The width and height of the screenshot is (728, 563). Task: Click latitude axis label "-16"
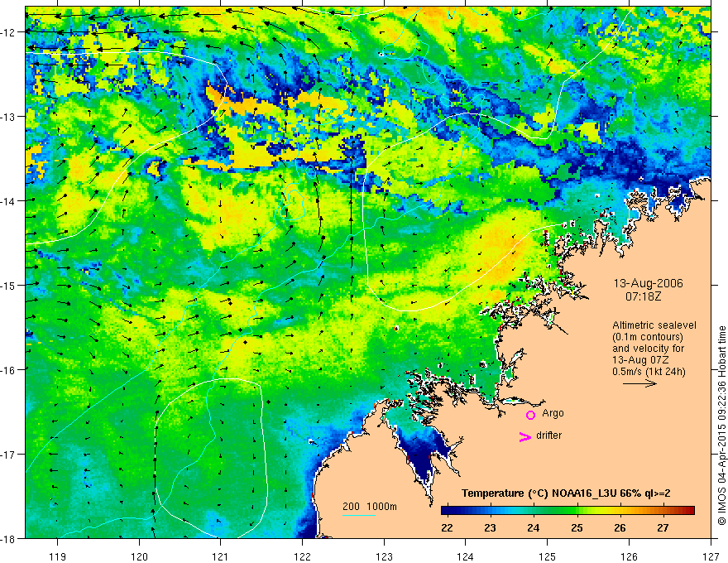click(x=8, y=370)
